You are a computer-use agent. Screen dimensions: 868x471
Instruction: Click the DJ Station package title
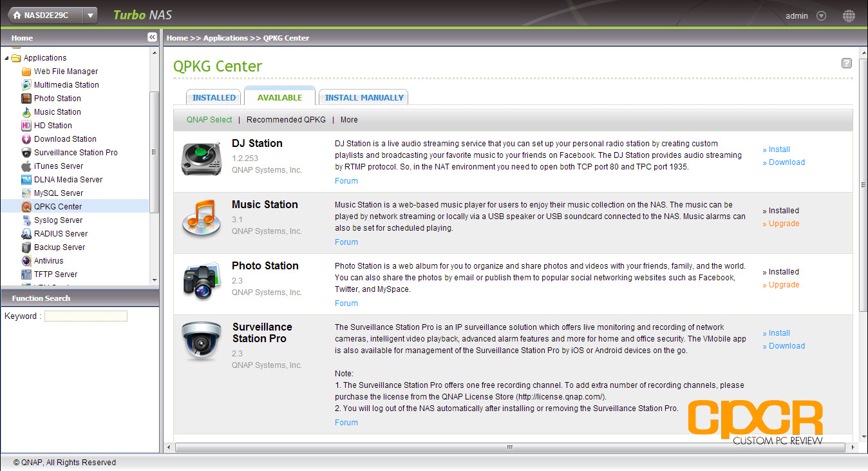tap(257, 143)
